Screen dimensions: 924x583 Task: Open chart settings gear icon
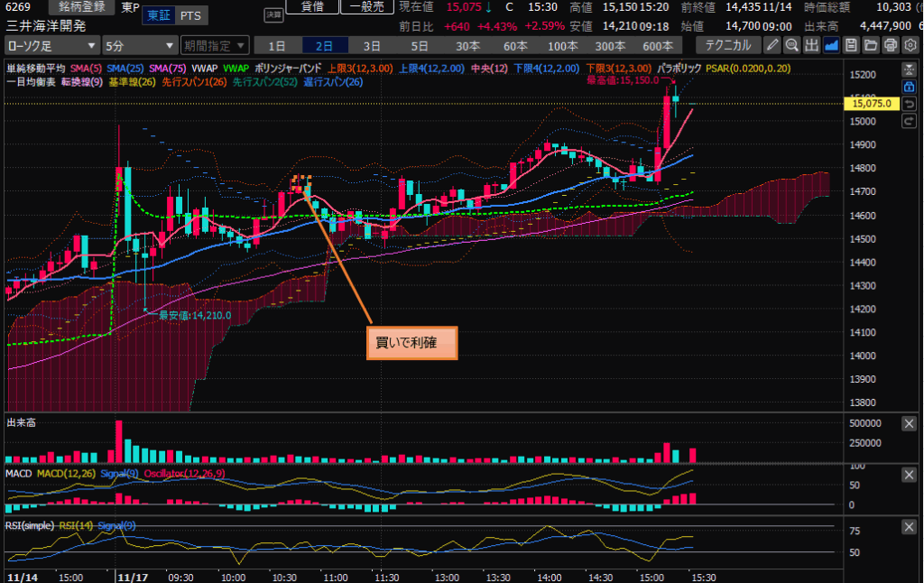point(910,44)
